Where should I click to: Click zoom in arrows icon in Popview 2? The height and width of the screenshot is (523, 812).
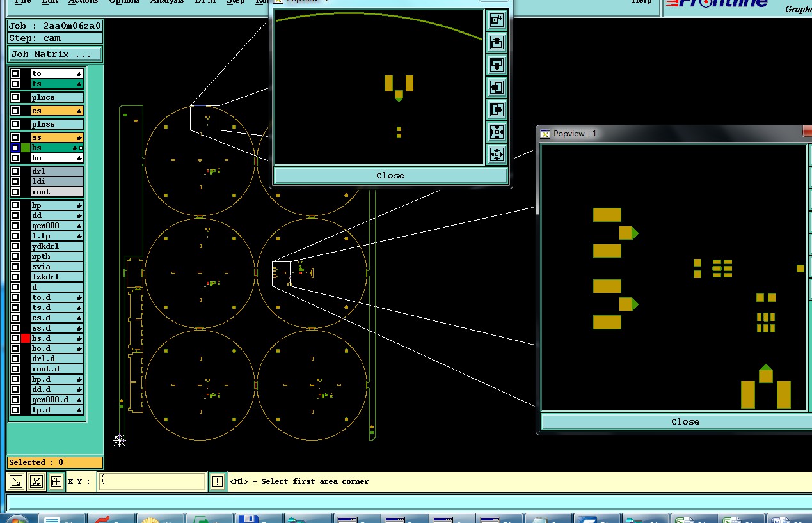[x=497, y=132]
